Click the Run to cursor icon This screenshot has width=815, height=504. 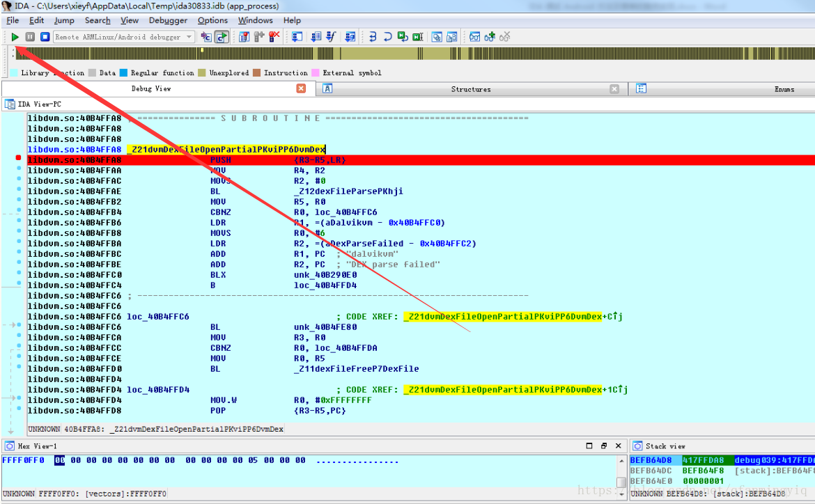click(x=418, y=37)
